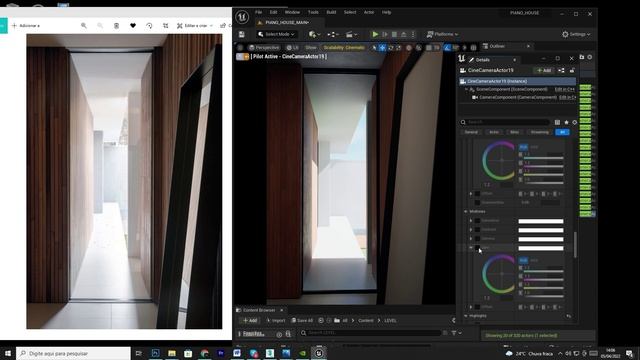The width and height of the screenshot is (640, 360).
Task: Click Save All in Content Browser
Action: [x=302, y=320]
